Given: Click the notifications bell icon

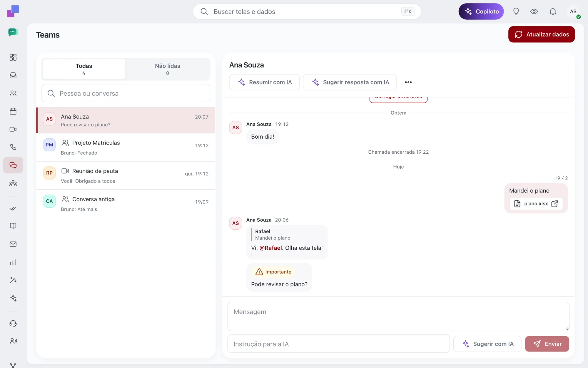Looking at the screenshot, I should 553,11.
